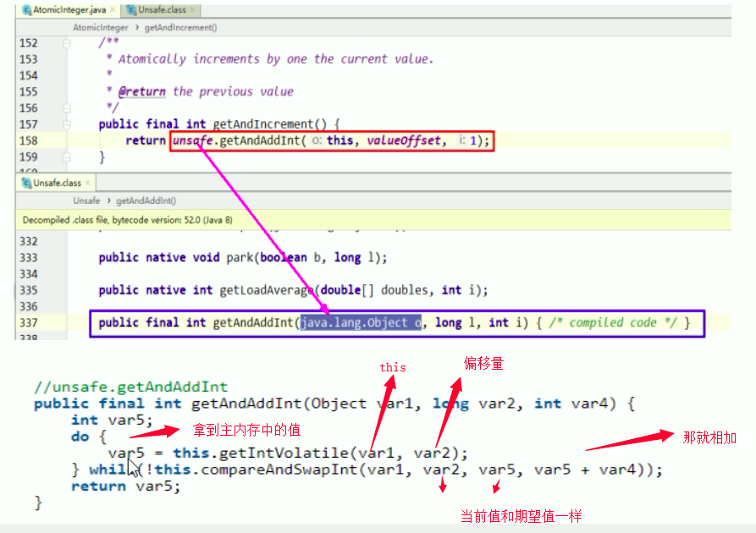Collapse the Javadoc comment at line 152
This screenshot has height=533, width=756.
click(x=66, y=43)
